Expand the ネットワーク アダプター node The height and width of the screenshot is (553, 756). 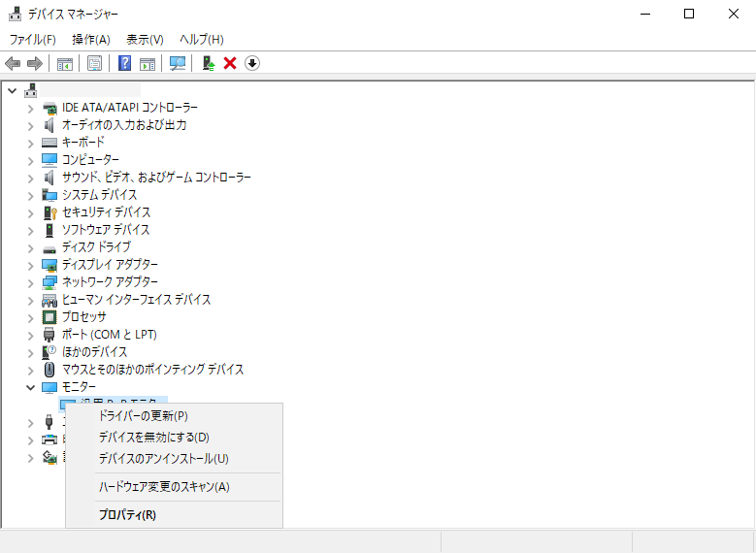(30, 282)
